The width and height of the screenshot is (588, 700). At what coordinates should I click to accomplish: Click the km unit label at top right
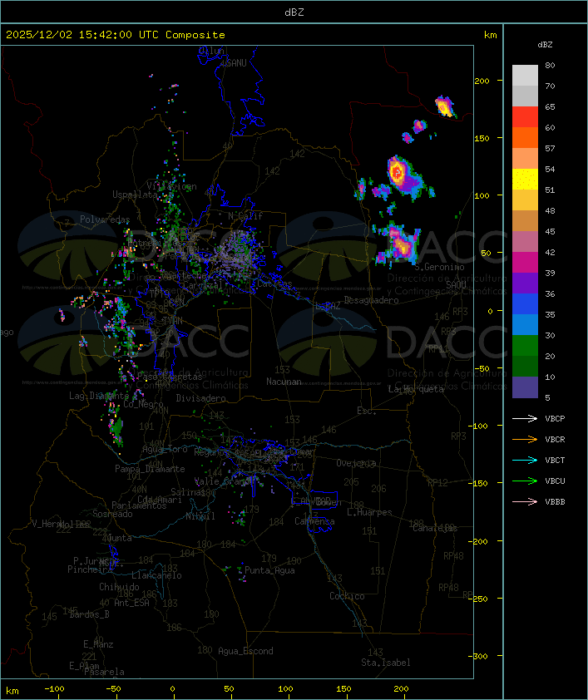(490, 35)
